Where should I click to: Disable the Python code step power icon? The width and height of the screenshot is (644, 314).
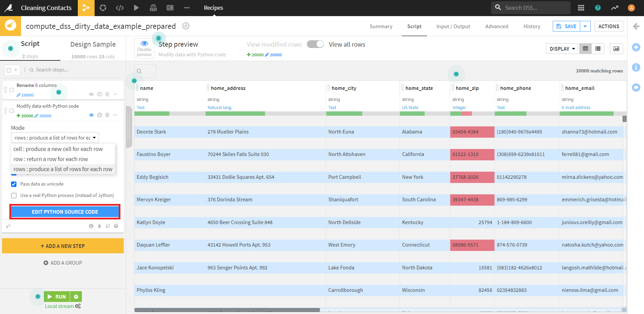(x=100, y=115)
